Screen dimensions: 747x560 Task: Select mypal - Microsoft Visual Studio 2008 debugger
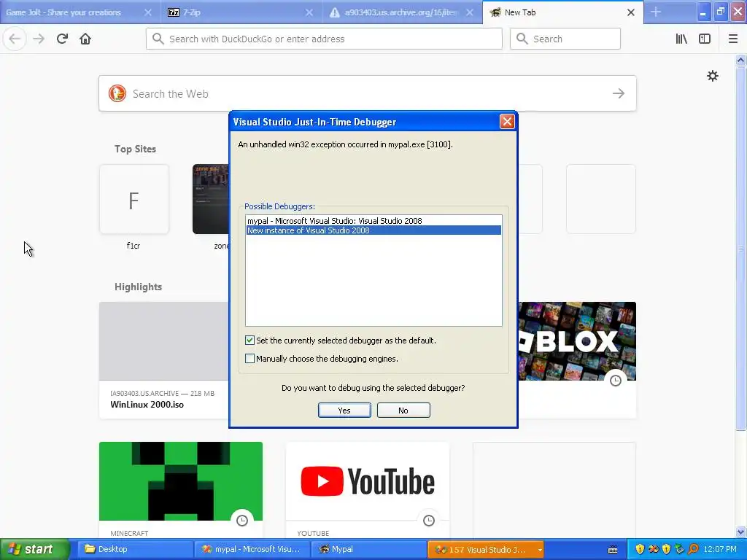373,220
